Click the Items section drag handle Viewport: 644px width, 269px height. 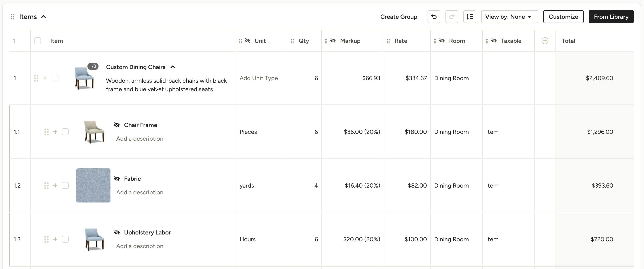coord(12,16)
